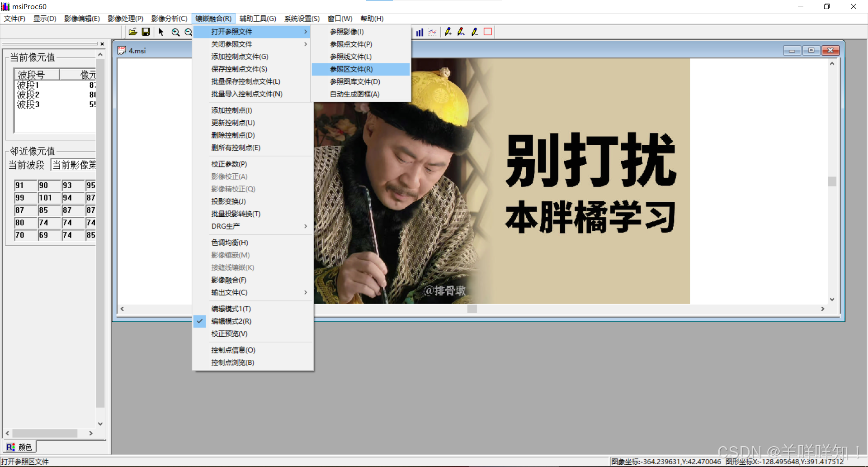Select 批量导入控制点文件(N) menu item

click(252, 94)
